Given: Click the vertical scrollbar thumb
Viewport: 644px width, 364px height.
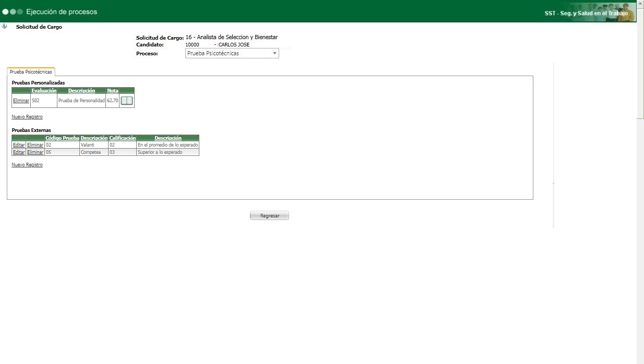Looking at the screenshot, I should pyautogui.click(x=640, y=63).
